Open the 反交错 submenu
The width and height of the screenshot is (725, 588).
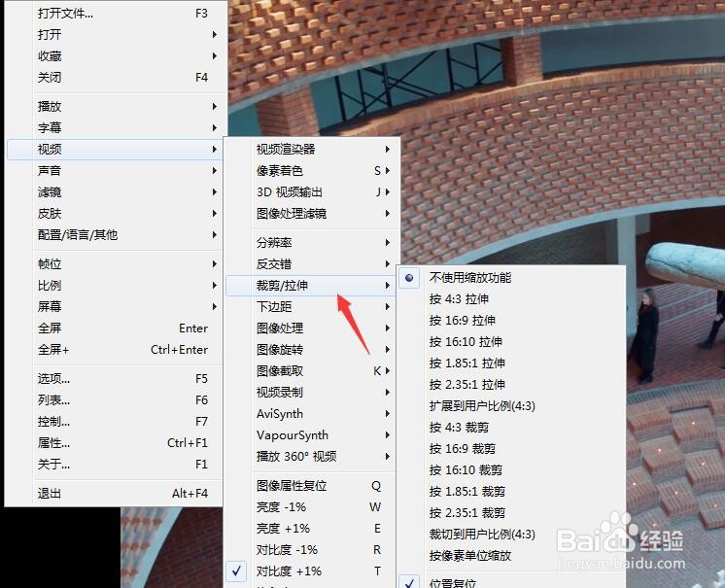pos(312,264)
